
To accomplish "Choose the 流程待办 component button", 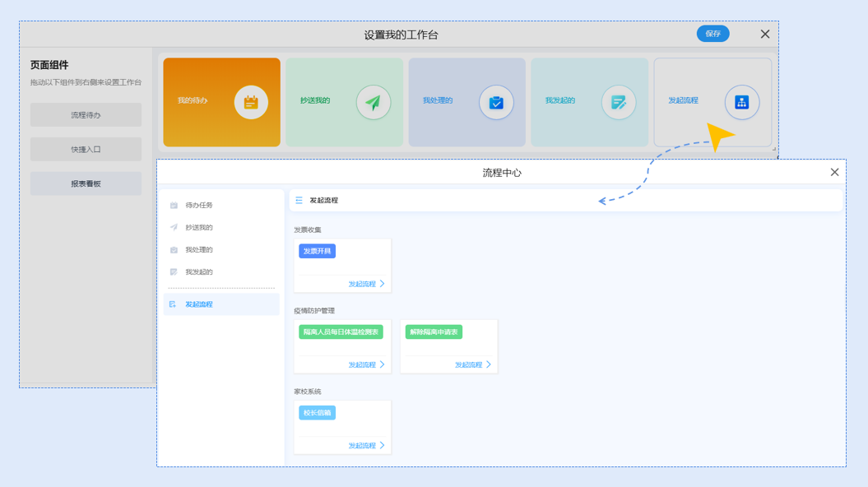I will (86, 115).
